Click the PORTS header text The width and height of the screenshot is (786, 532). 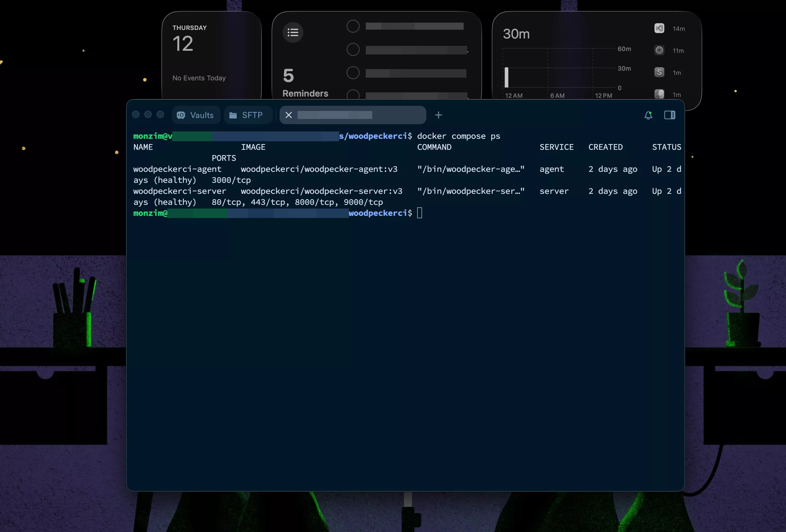point(224,158)
